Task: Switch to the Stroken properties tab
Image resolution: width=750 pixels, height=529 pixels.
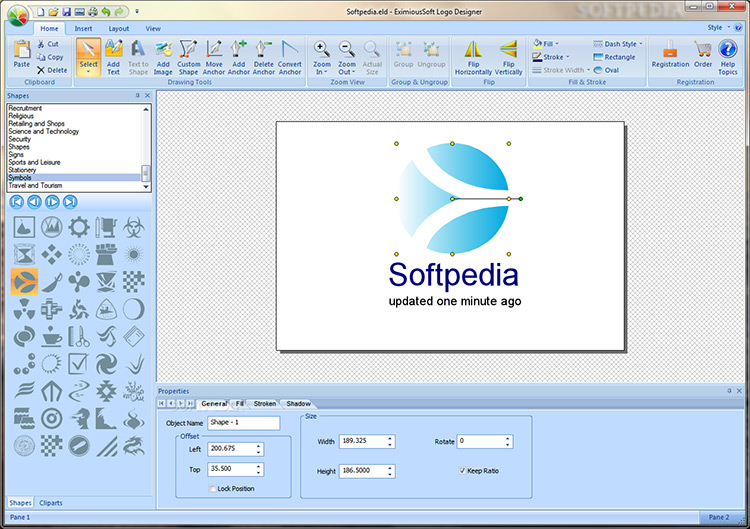Action: coord(265,404)
